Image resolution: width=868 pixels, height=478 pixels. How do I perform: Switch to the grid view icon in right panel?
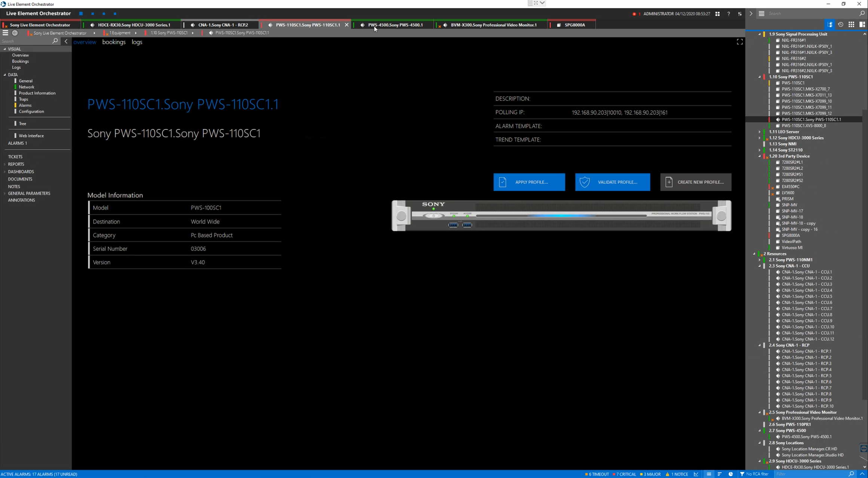[x=851, y=25]
